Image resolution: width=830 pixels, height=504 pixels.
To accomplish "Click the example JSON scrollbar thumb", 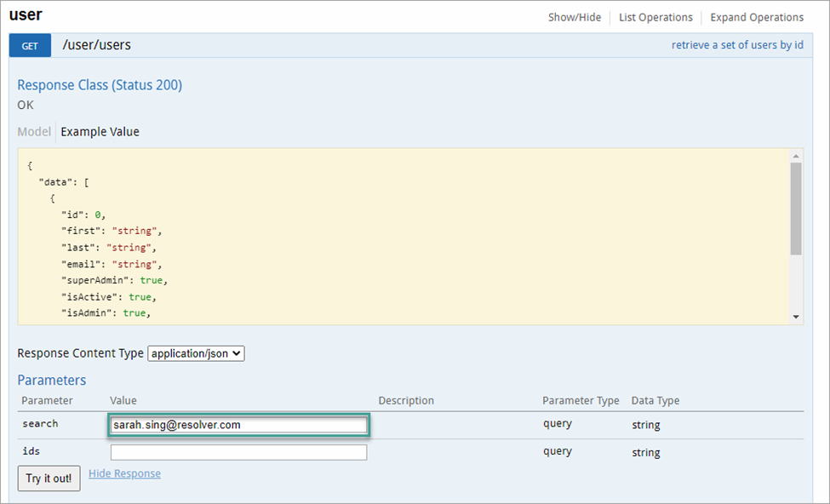I will [x=796, y=209].
